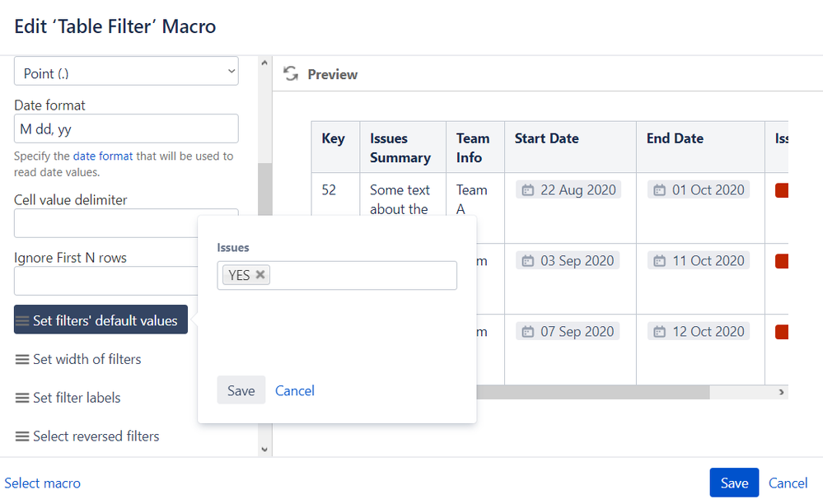Remove the YES tag with its x icon
This screenshot has height=504, width=823.
pos(260,275)
